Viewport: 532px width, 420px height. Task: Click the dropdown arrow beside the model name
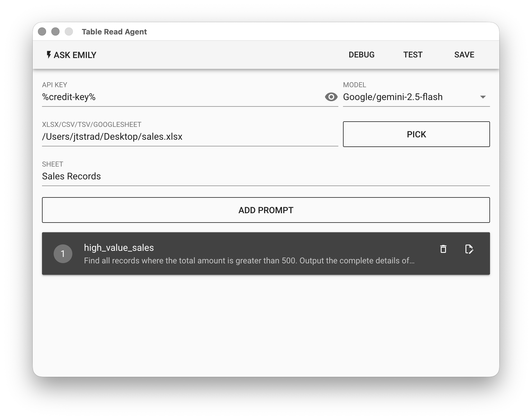(483, 97)
